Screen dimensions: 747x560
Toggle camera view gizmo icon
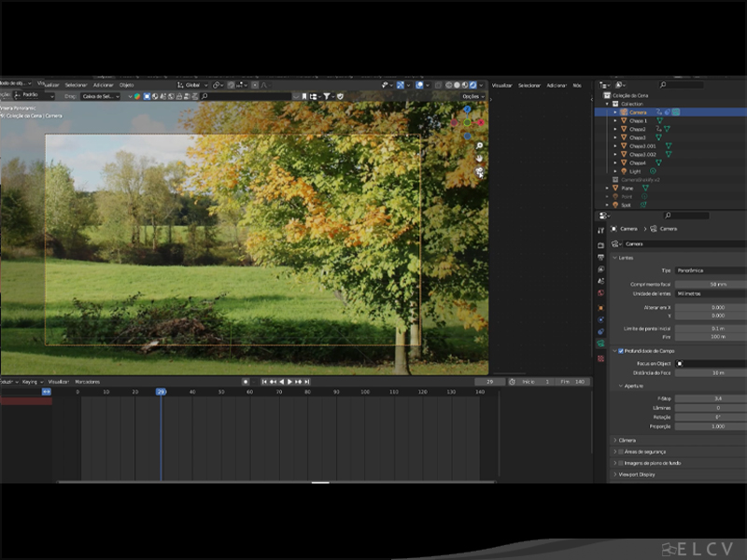tap(480, 172)
